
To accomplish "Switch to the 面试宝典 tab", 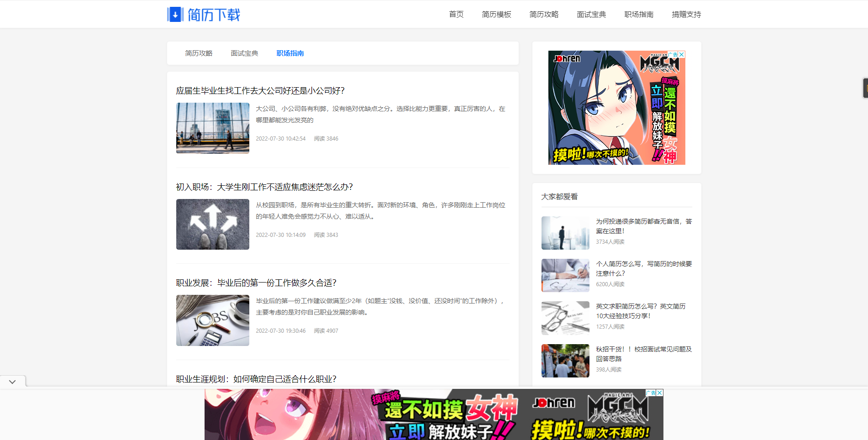I will click(244, 53).
